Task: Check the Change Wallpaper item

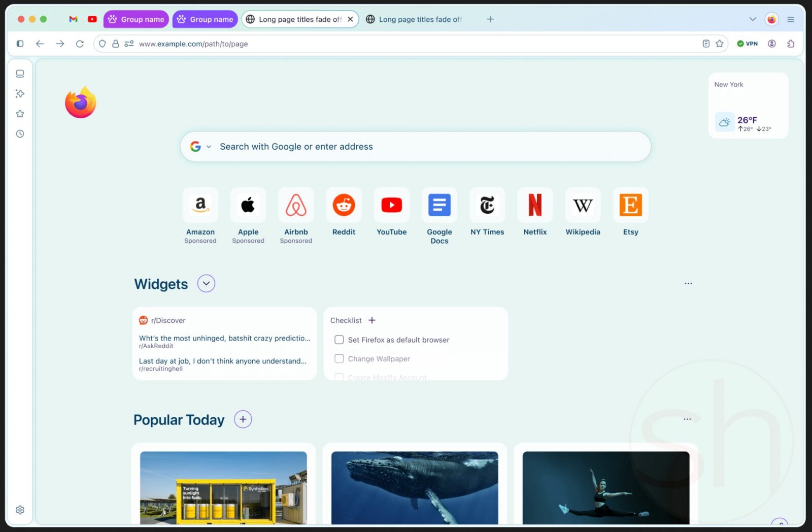Action: [x=339, y=359]
